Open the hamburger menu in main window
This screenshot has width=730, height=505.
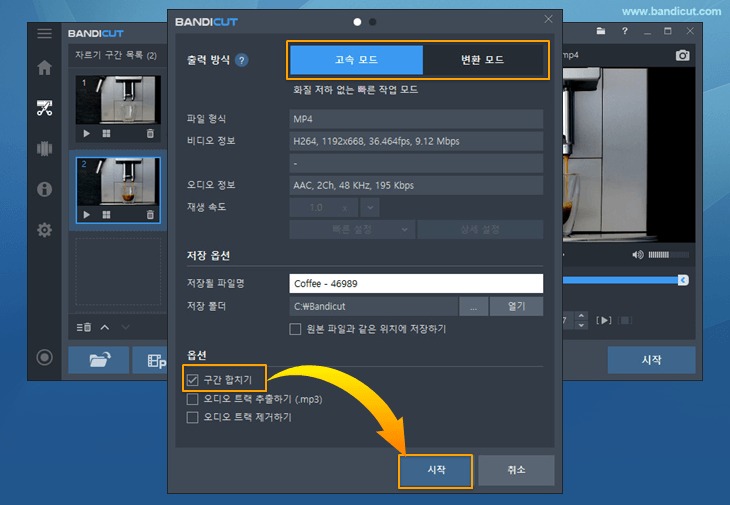pos(44,34)
